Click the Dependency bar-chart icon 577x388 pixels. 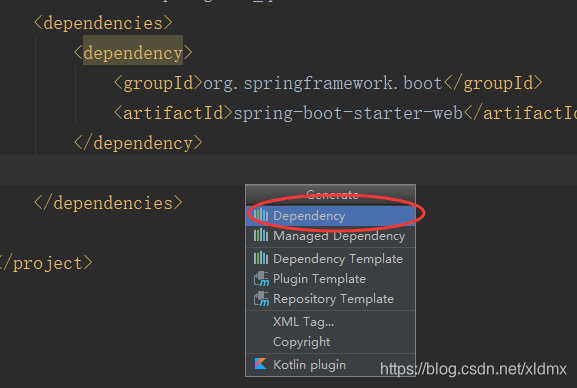click(261, 215)
